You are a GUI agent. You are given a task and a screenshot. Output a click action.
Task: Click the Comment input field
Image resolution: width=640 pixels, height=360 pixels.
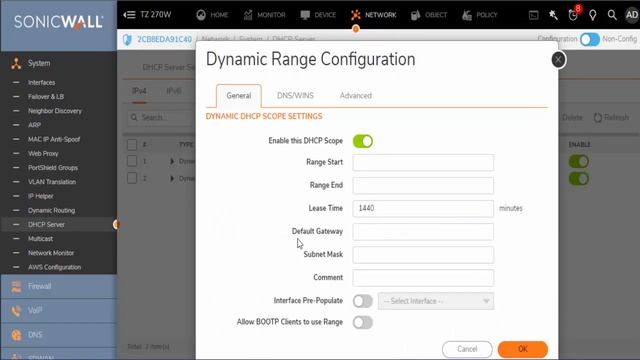[x=423, y=278]
